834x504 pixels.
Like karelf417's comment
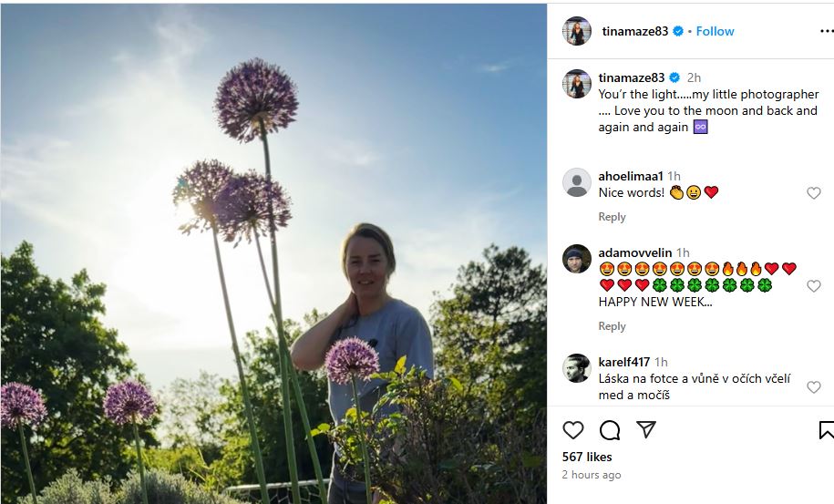(x=814, y=387)
